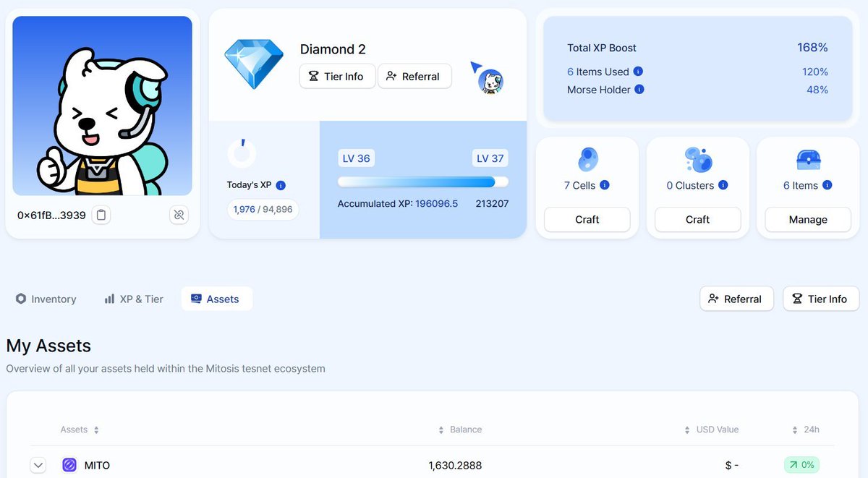Screen dimensions: 868x478
Task: Click the 213207 XP target value
Action: tap(492, 204)
